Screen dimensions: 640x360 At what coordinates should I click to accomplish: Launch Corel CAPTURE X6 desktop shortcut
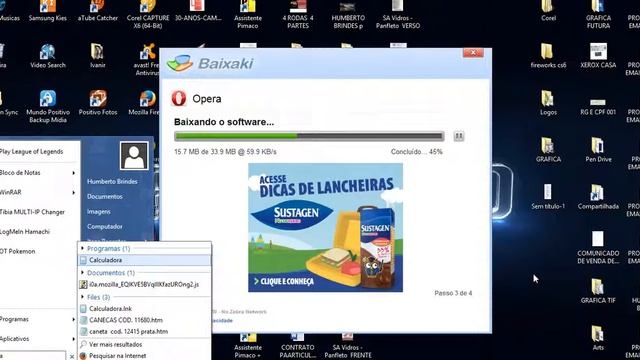(148, 15)
